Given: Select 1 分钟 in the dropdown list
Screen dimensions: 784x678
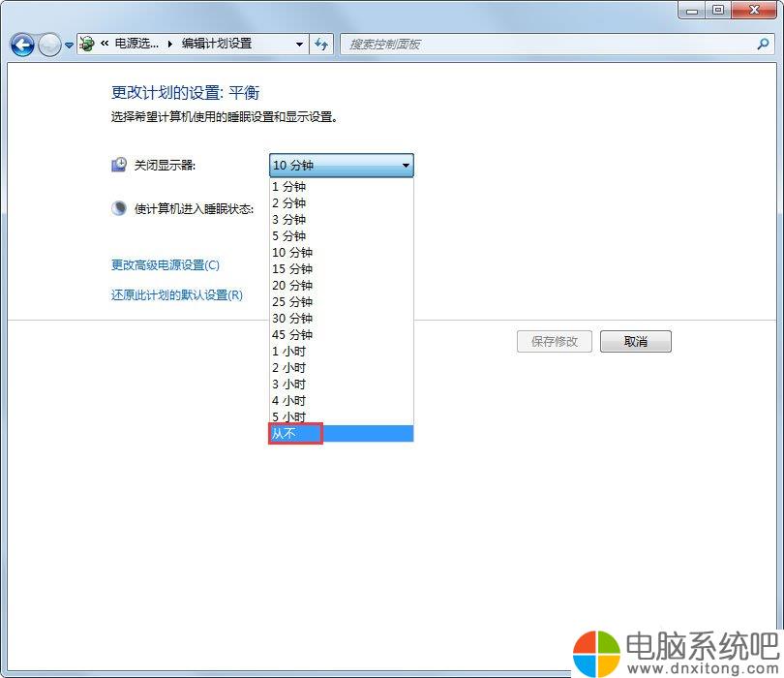Looking at the screenshot, I should [x=342, y=187].
